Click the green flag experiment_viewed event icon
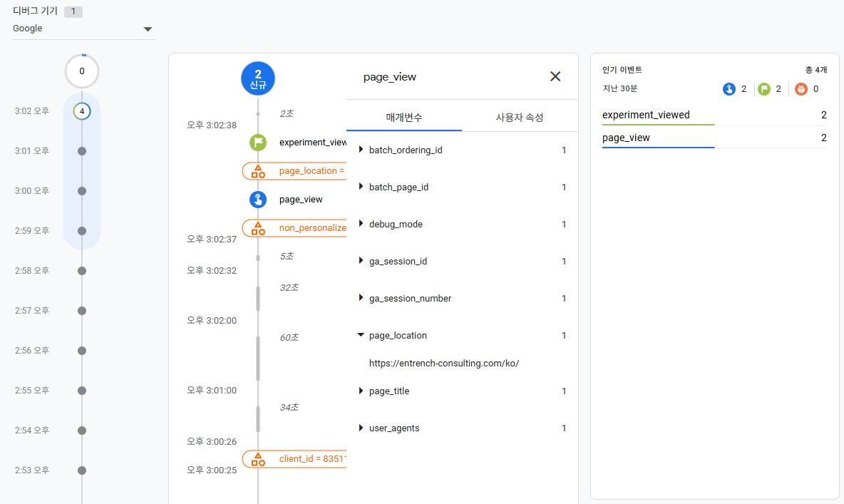 click(258, 143)
